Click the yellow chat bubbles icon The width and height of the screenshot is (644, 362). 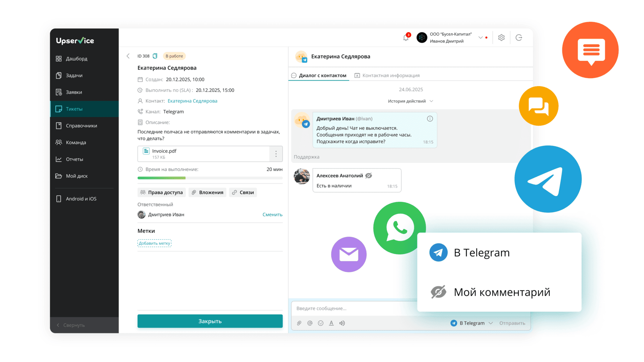pos(539,106)
